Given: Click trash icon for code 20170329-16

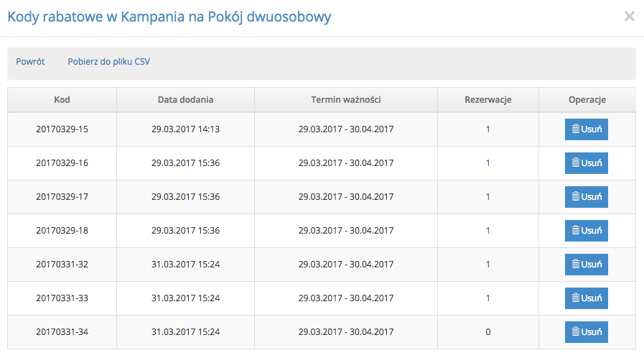Looking at the screenshot, I should (x=576, y=163).
